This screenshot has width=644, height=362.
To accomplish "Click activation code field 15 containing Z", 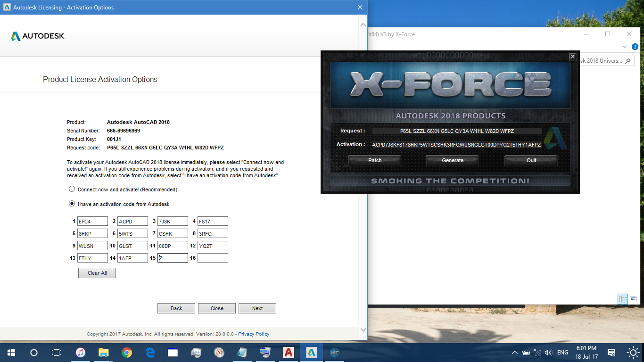I will coord(173,258).
